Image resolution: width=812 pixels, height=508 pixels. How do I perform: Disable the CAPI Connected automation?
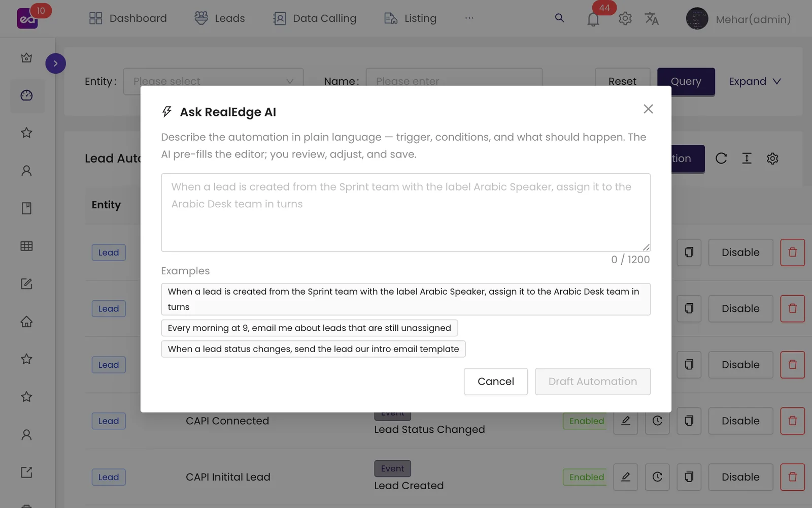click(x=740, y=421)
